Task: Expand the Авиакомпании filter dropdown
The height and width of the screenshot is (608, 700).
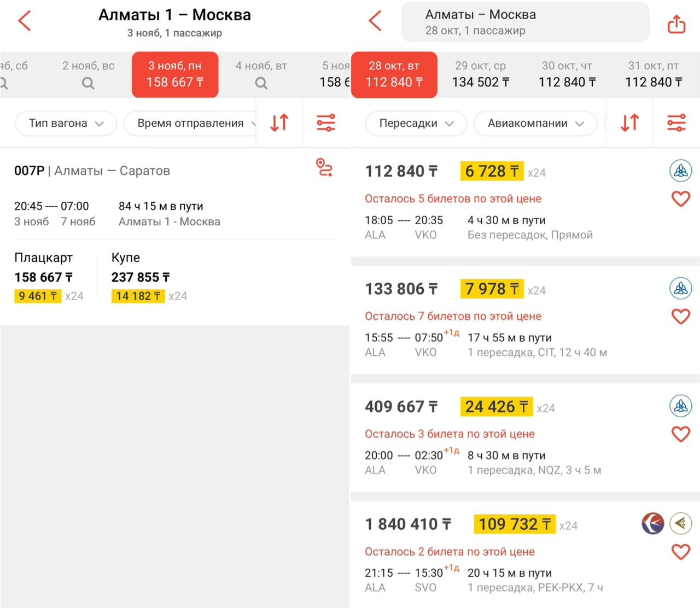Action: (535, 124)
